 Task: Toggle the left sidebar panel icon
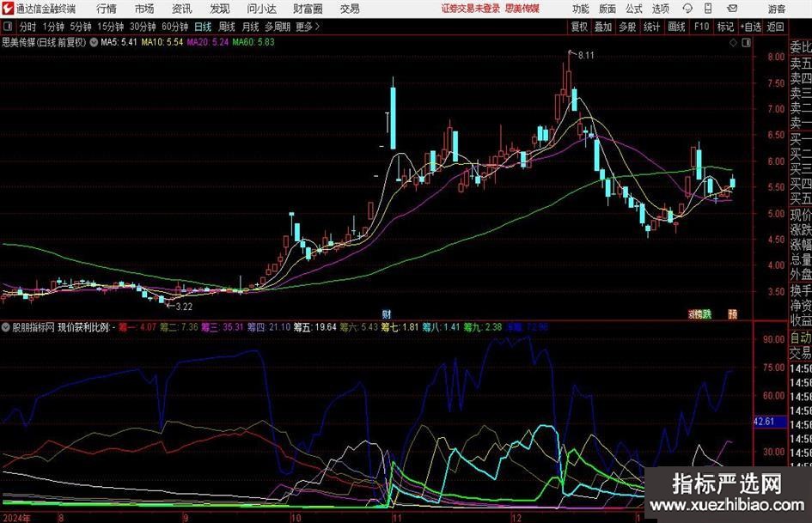click(x=8, y=27)
